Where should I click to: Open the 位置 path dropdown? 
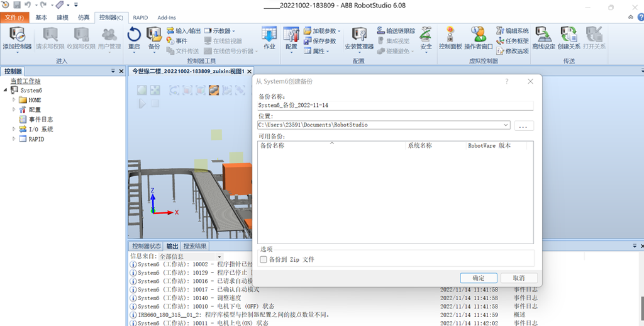[506, 125]
